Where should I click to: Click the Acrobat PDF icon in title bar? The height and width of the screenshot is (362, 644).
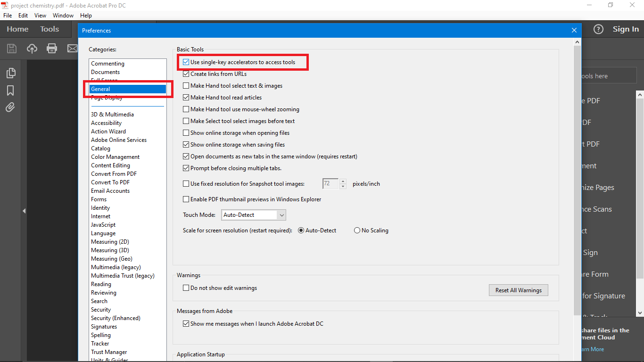[x=5, y=5]
